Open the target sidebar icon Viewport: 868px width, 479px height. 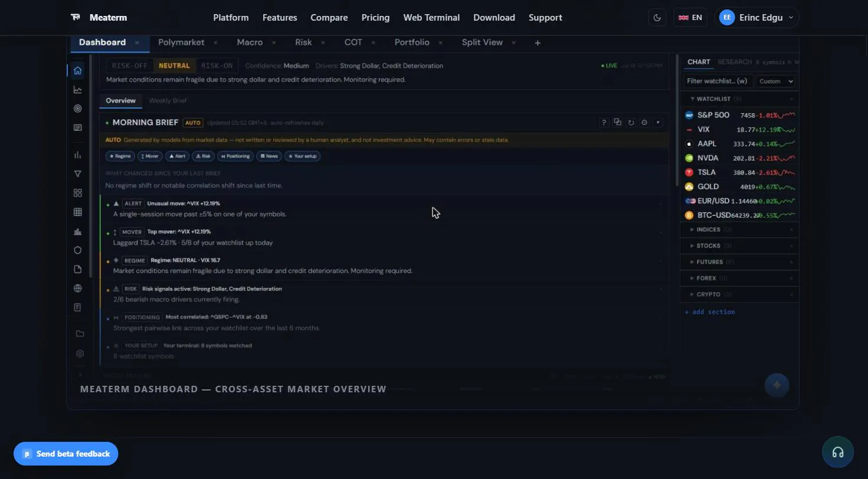(x=77, y=109)
